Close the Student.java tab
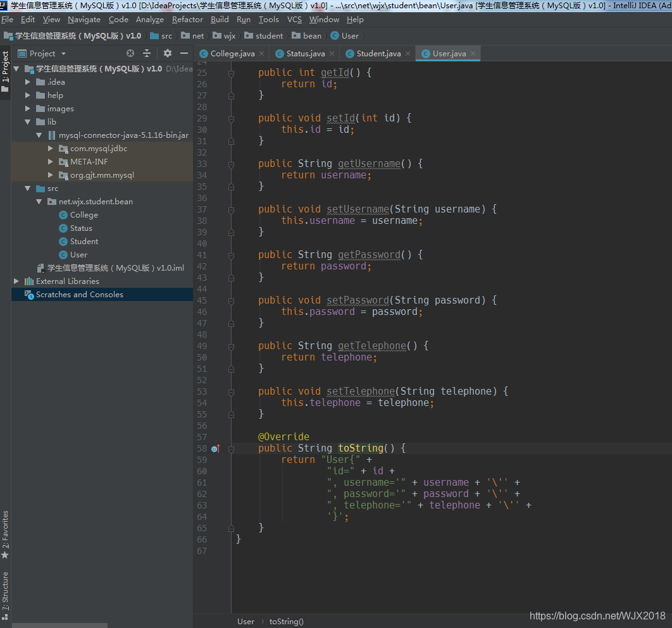The width and height of the screenshot is (672, 628). coord(408,54)
